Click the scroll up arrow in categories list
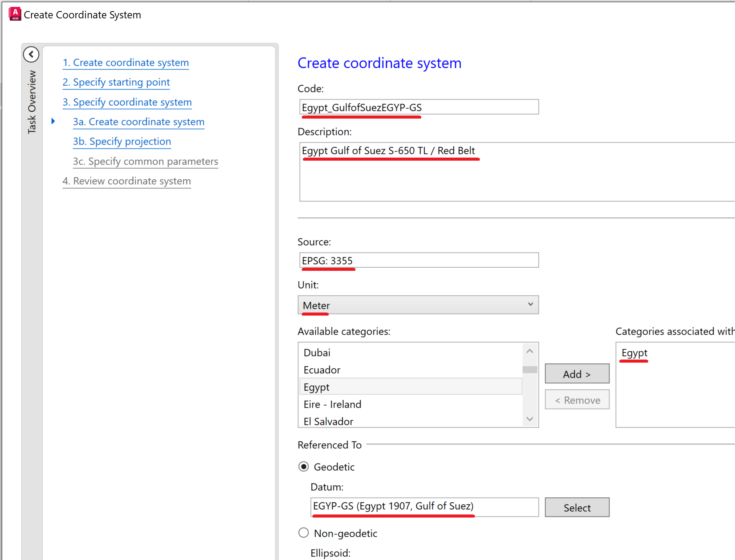The image size is (735, 560). pos(530,350)
